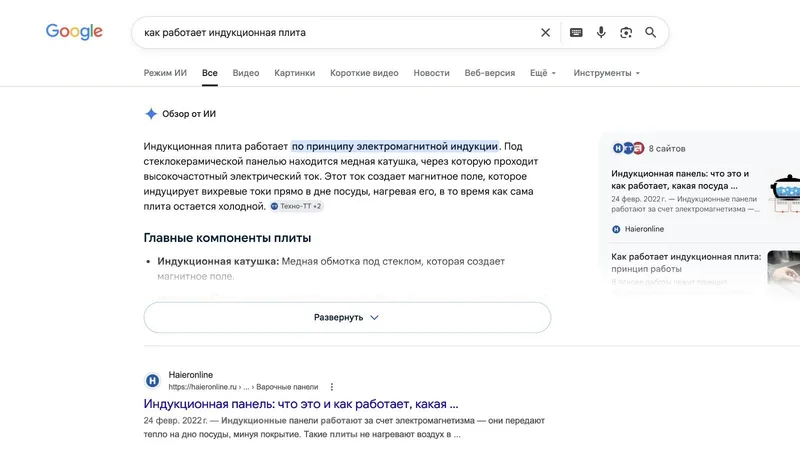Open the side card 'Индукционная панель: что это и как работает'
800x450 pixels.
pyautogui.click(x=680, y=180)
